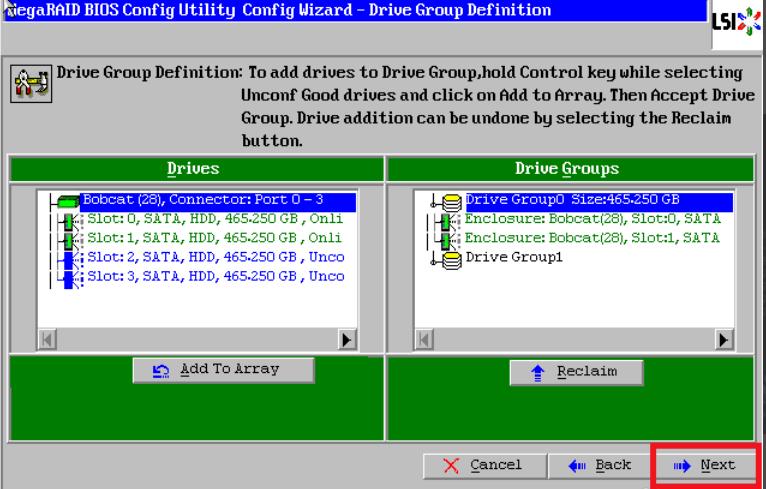Click the Slot:0 enclosure drive icon in Drive Groups
Screen dimensions: 766x489
(x=447, y=221)
